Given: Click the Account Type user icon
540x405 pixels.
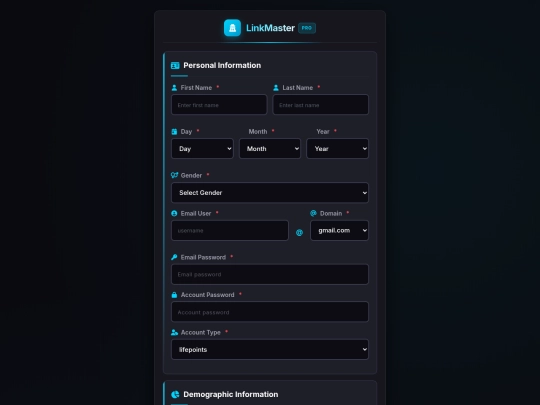Looking at the screenshot, I should (x=175, y=332).
